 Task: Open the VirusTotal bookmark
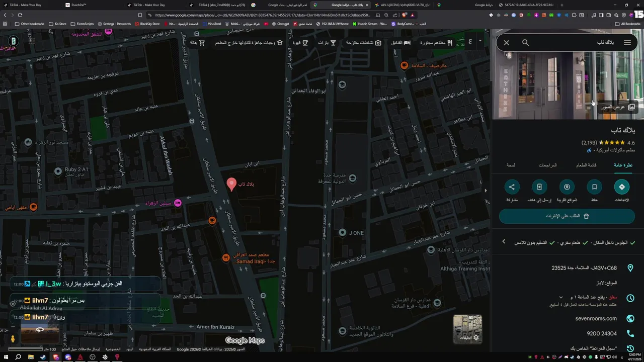(x=211, y=24)
